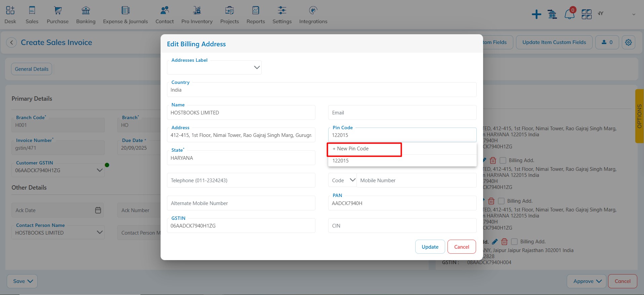644x295 pixels.
Task: Open the gear settings icon near upload button
Action: (628, 42)
